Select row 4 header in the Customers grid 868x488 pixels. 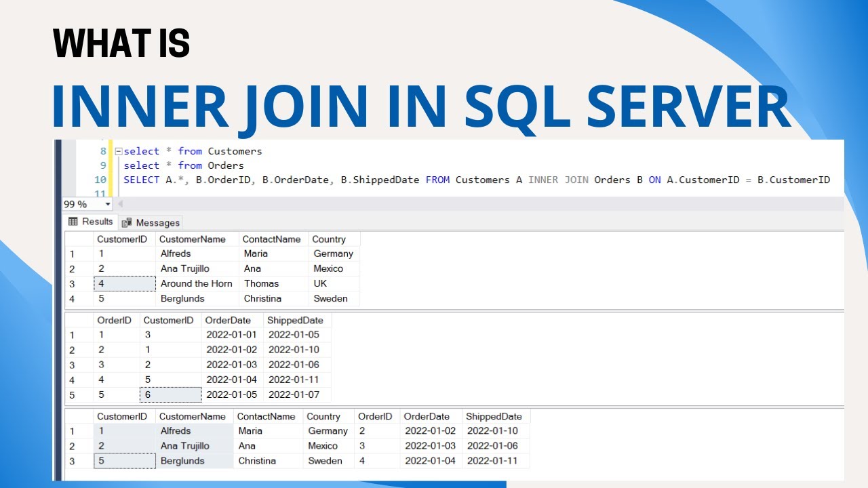click(79, 298)
